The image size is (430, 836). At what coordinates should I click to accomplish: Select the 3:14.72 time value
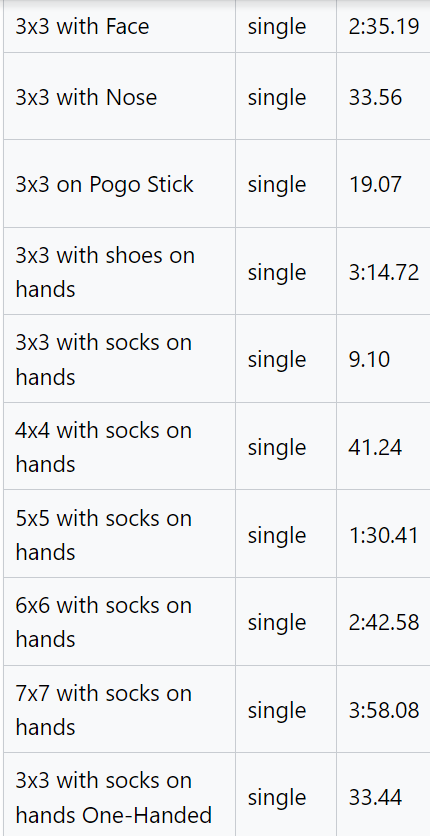pos(384,272)
